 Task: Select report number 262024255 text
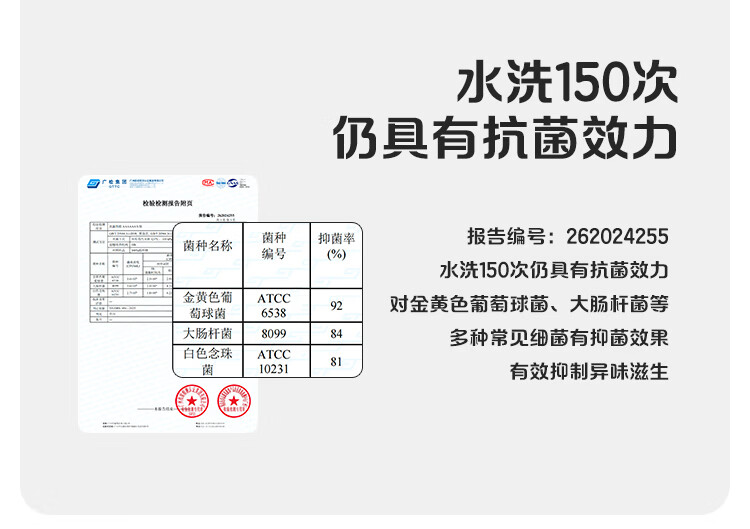(618, 236)
